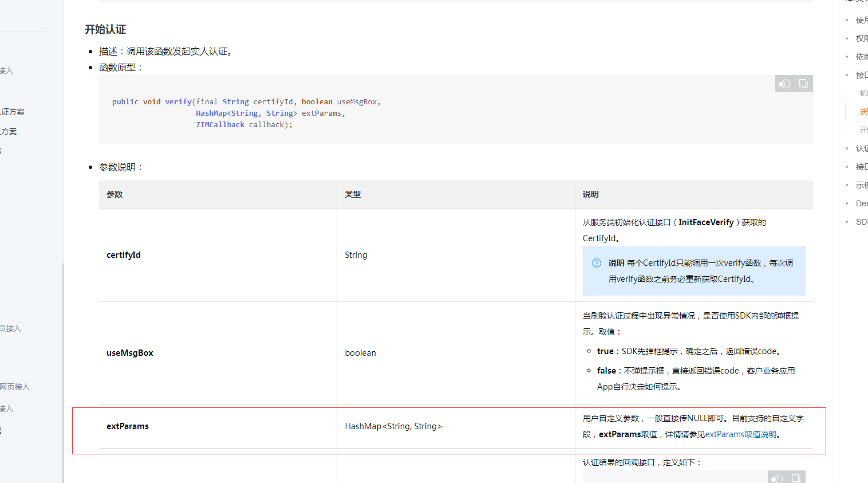Click the 说明 column header
The height and width of the screenshot is (483, 868).
coord(694,194)
